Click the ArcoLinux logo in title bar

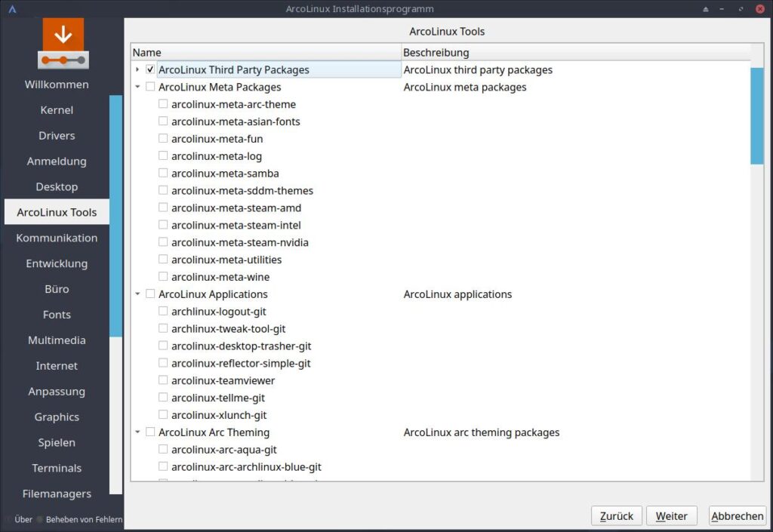(12, 9)
